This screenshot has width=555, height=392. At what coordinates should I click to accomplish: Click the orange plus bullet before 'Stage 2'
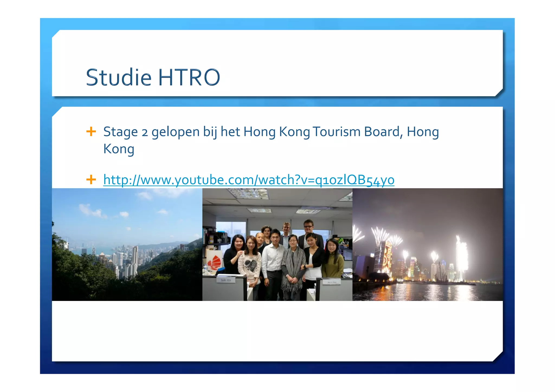click(x=91, y=132)
